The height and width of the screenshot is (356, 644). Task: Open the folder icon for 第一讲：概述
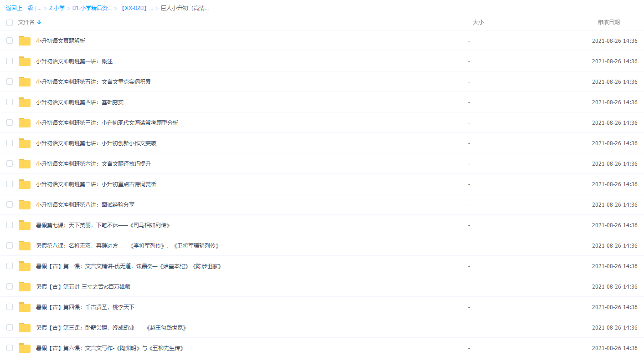(x=24, y=61)
